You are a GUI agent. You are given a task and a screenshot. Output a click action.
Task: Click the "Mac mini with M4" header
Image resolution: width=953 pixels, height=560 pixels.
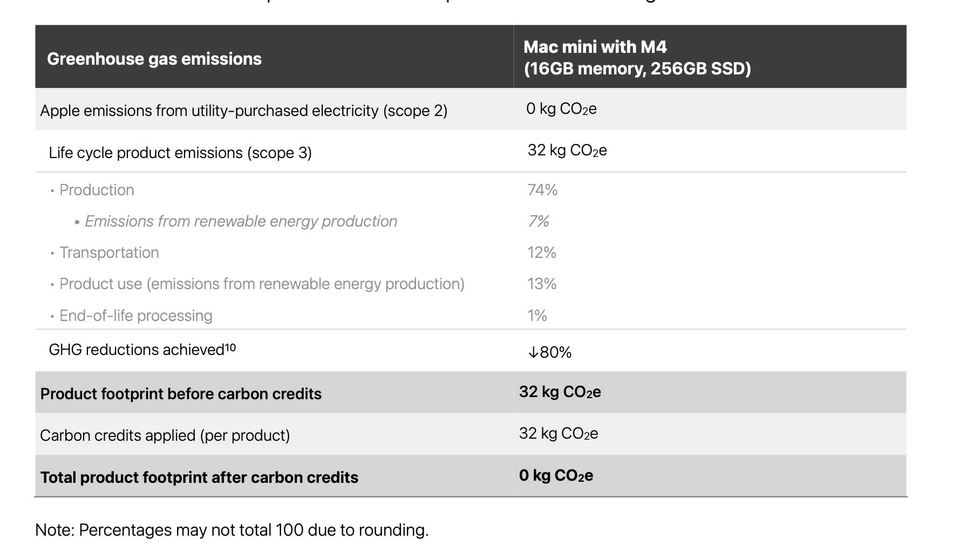[595, 47]
